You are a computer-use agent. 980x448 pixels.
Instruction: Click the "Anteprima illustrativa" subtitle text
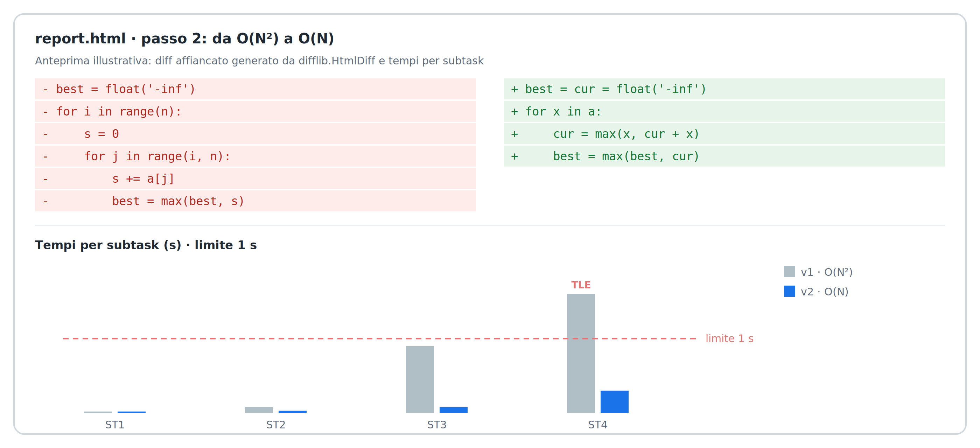259,61
